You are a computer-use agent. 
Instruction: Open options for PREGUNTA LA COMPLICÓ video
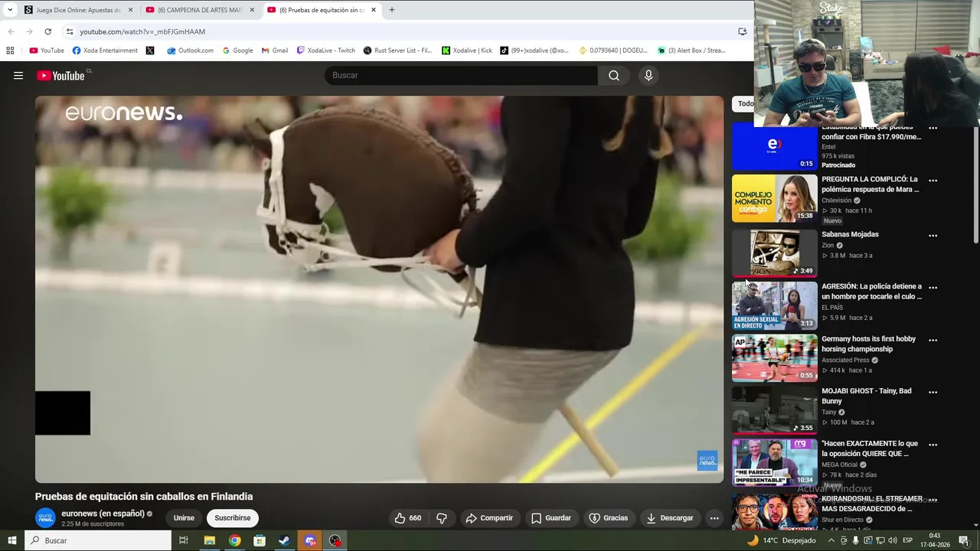coord(933,181)
